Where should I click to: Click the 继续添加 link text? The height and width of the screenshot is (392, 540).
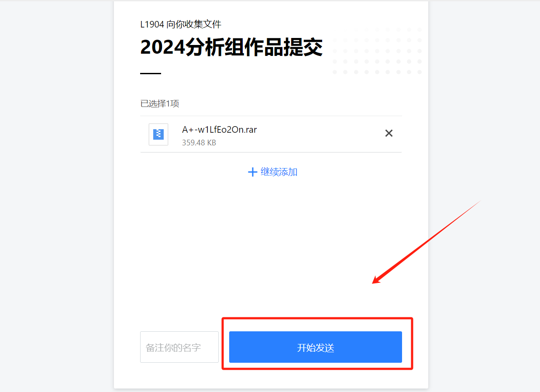pos(279,172)
